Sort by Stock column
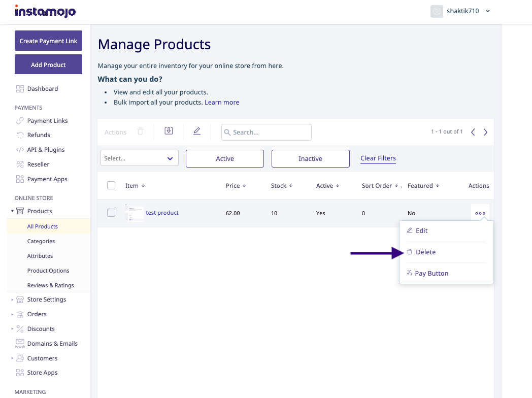532x398 pixels. pyautogui.click(x=282, y=186)
